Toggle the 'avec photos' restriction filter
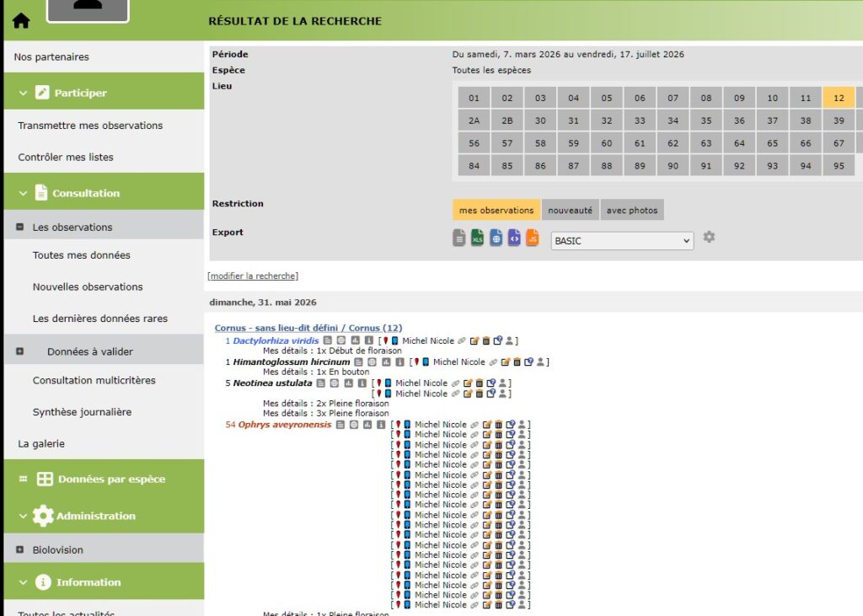 coord(632,210)
